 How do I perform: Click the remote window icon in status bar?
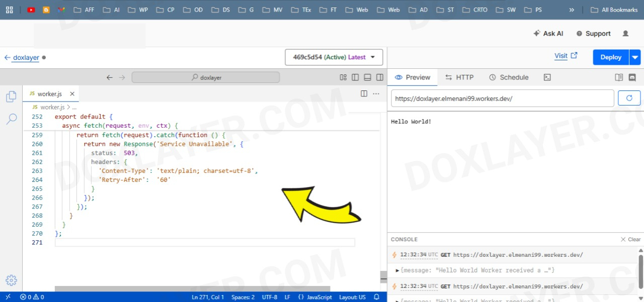coord(8,297)
